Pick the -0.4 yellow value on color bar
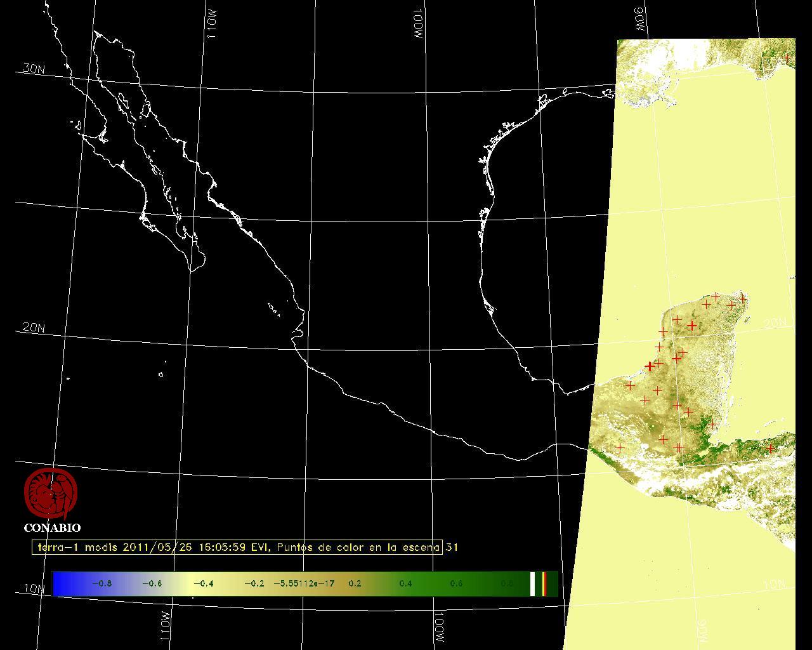Screen dimensions: 812x650 pyautogui.click(x=203, y=583)
